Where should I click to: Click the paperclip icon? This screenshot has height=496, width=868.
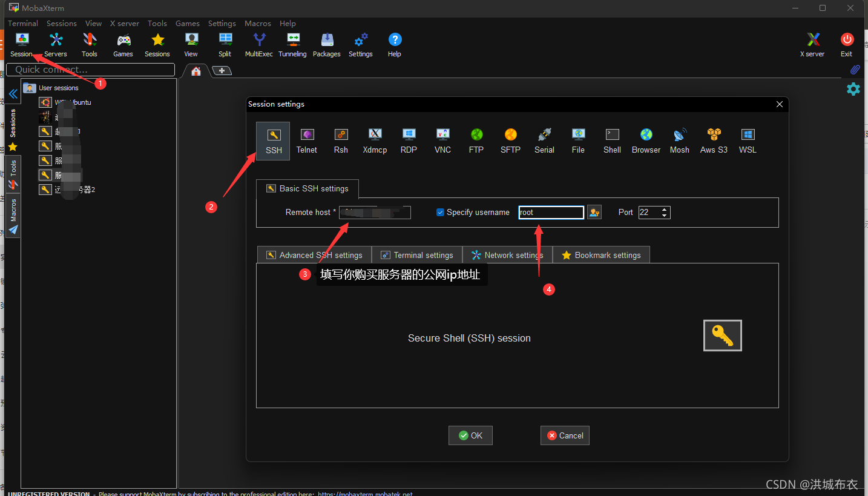pyautogui.click(x=855, y=70)
